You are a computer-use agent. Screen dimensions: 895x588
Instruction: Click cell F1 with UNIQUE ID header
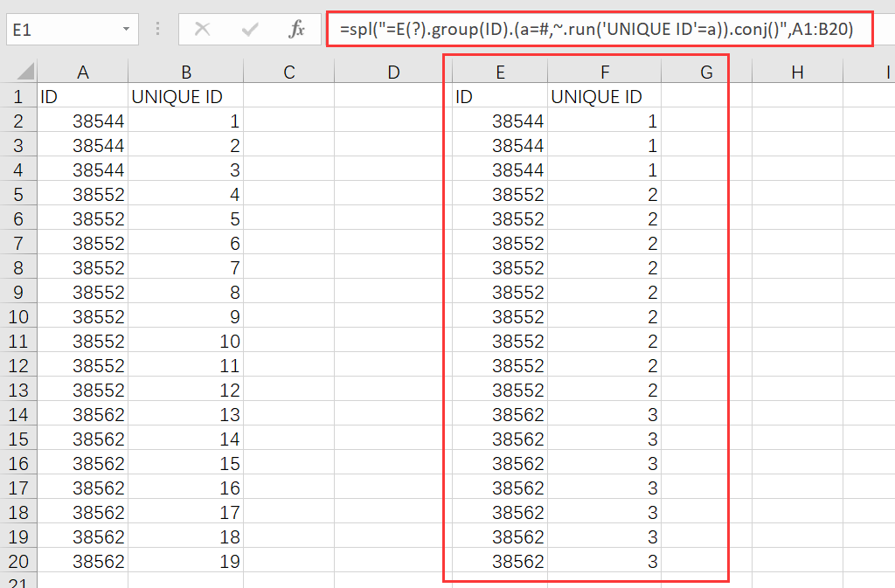coord(604,97)
